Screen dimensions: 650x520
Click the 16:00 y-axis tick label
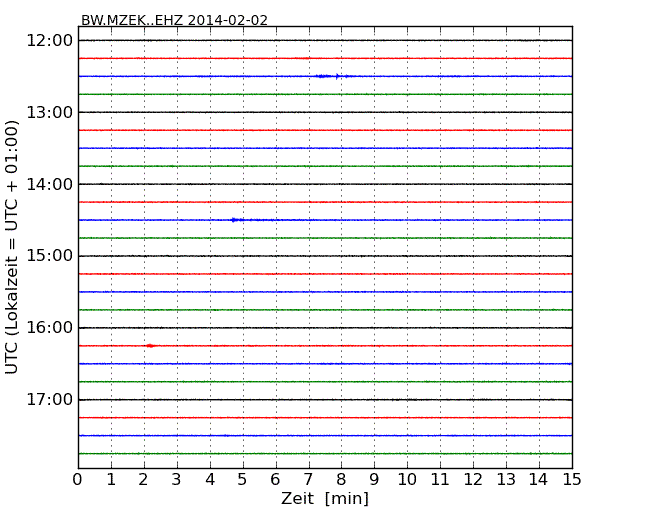click(x=50, y=328)
